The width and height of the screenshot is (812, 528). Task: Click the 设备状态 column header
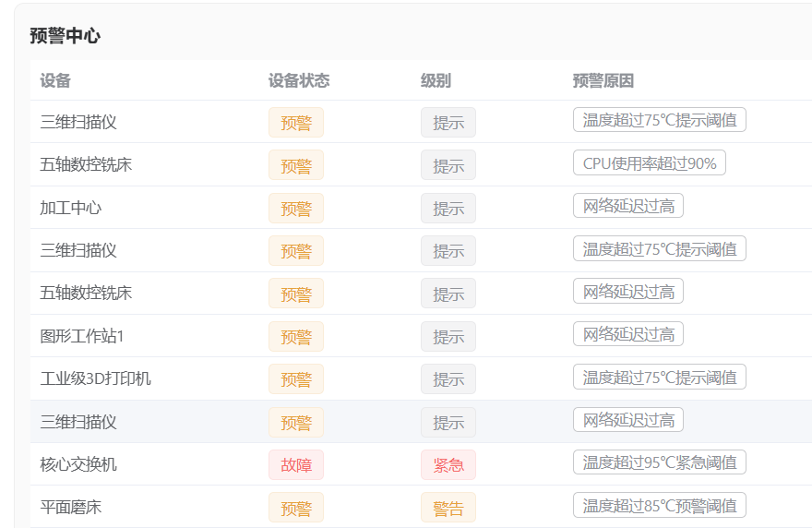[298, 80]
